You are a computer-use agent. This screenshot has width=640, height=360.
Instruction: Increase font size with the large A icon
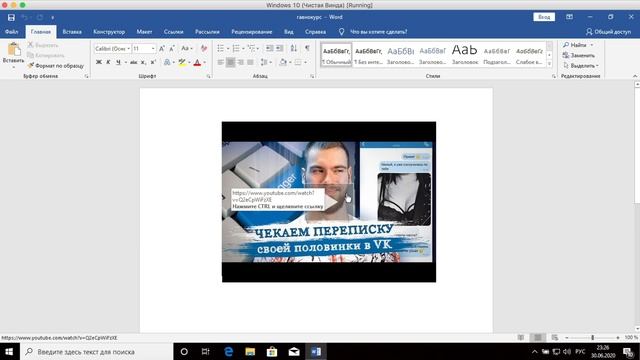(162, 49)
